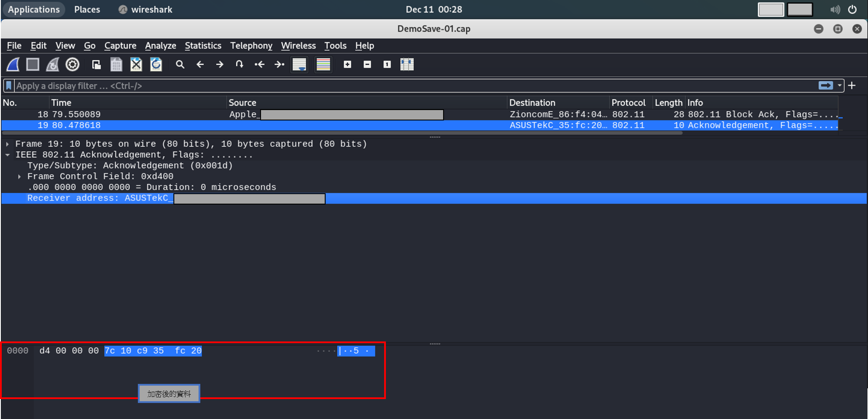Expand the Frame Control Field row
Image resolution: width=868 pixels, height=419 pixels.
20,176
